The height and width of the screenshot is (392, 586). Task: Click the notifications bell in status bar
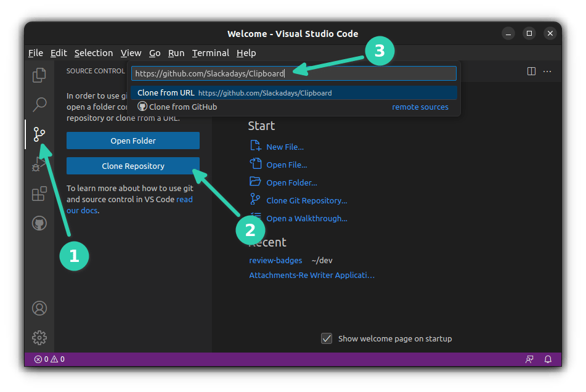pos(547,359)
